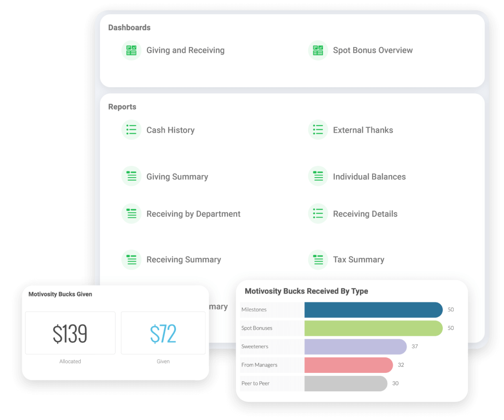Screen dimensions: 504x420
Task: Click the Allocated label
Action: click(70, 361)
